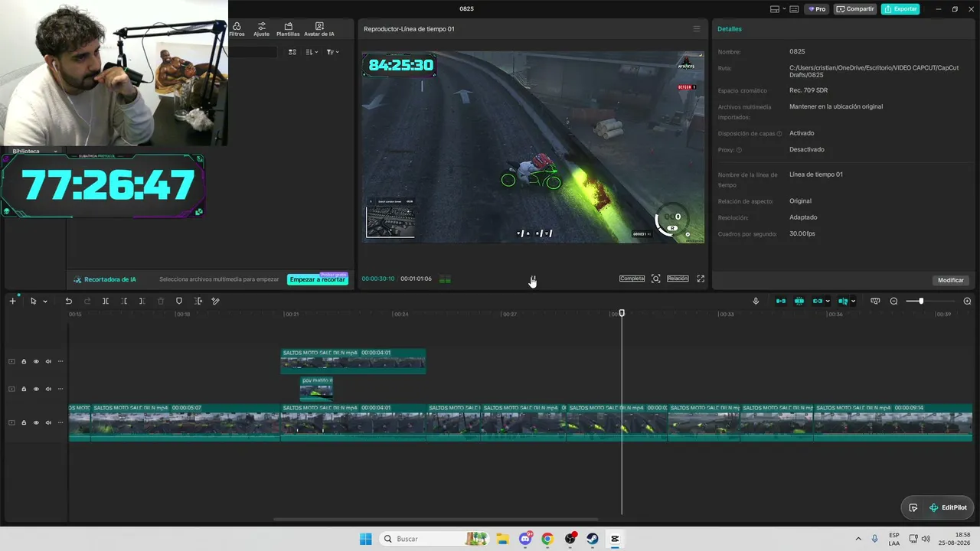This screenshot has width=980, height=551.
Task: Open the Recortadora de IA tool
Action: [105, 279]
